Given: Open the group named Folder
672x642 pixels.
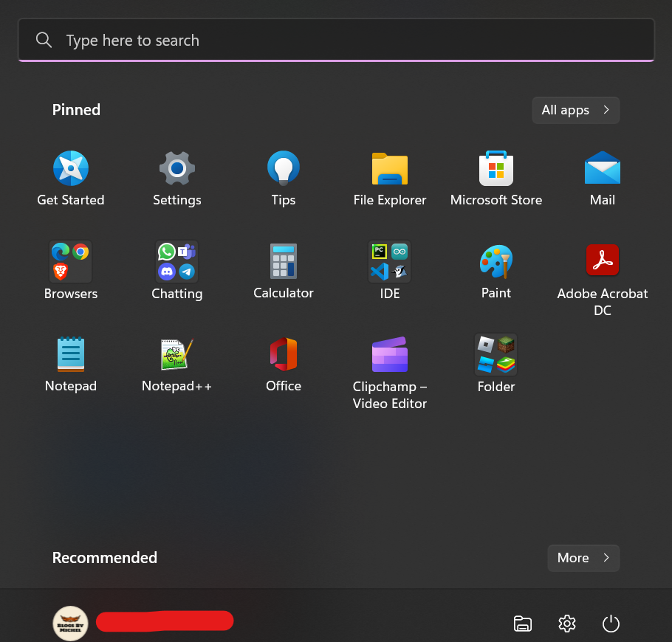Looking at the screenshot, I should (496, 355).
